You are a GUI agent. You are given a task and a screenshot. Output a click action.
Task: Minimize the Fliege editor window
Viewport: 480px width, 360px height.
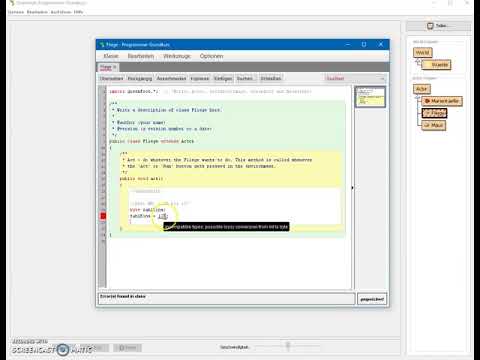pos(348,44)
